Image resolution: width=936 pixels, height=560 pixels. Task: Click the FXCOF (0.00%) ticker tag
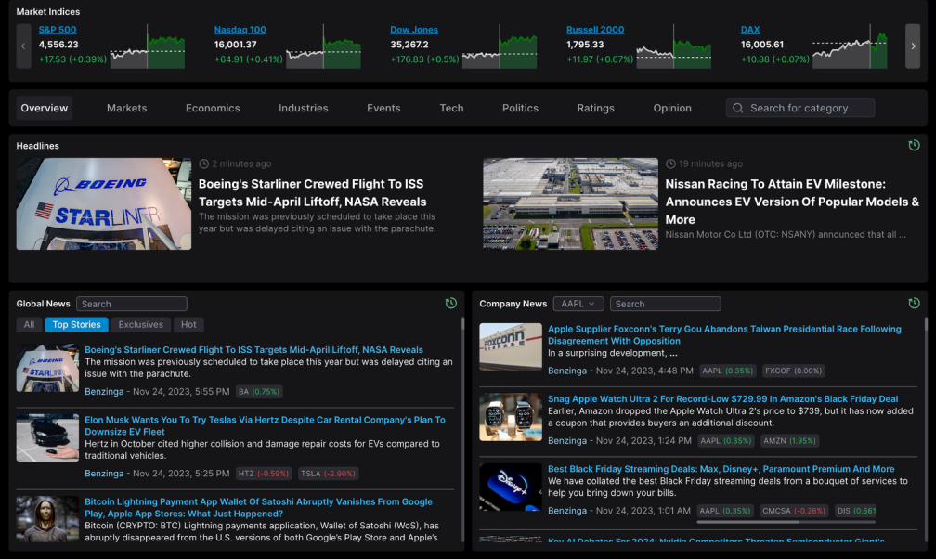click(x=793, y=371)
